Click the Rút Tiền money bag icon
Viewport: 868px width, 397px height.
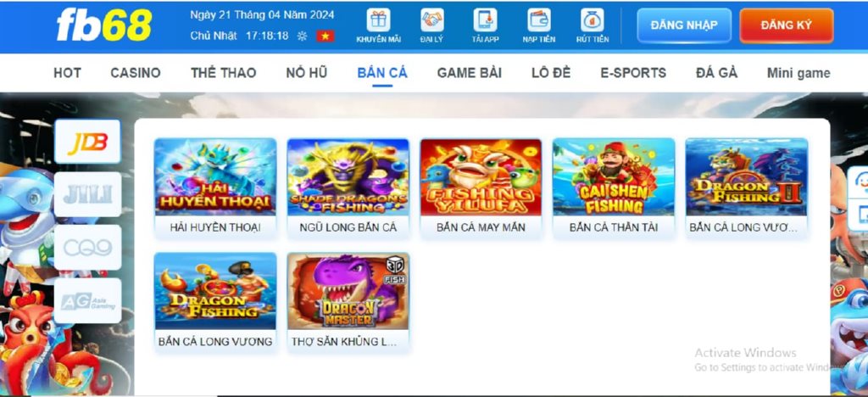[x=592, y=20]
